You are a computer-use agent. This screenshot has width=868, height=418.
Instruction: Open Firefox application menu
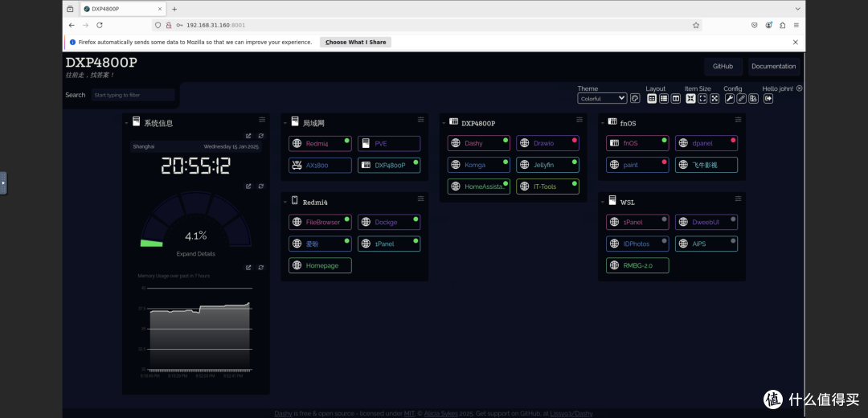pyautogui.click(x=796, y=25)
